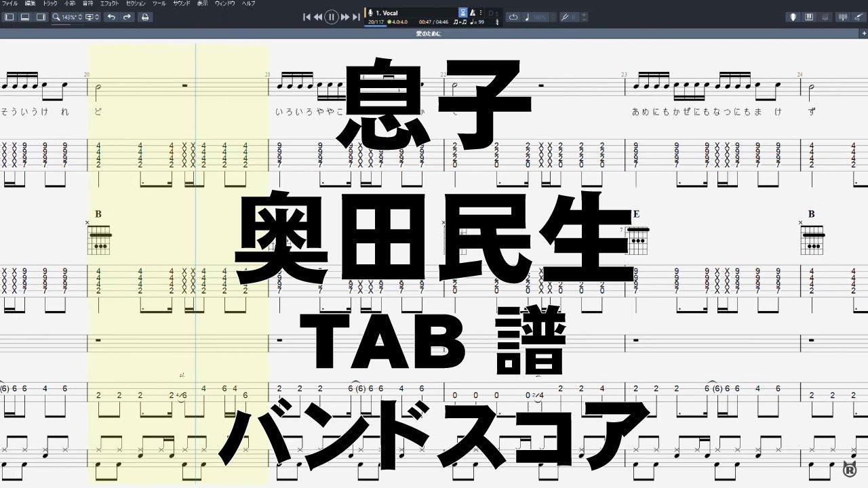Jump to the first bar

307,17
